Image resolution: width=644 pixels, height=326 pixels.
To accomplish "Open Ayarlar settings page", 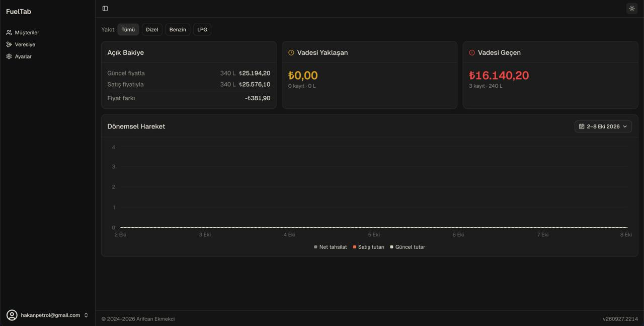I will point(47,56).
